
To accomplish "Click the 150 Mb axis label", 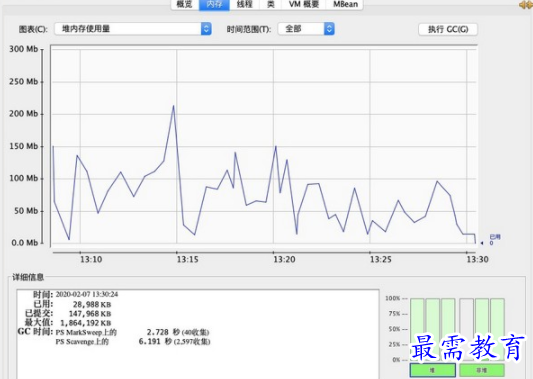I will 23,146.
